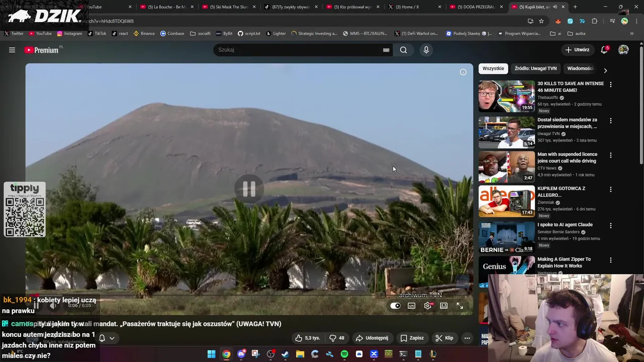Viewport: 644px width, 362px height.
Task: Create a clip with the Klip button
Action: [444, 338]
